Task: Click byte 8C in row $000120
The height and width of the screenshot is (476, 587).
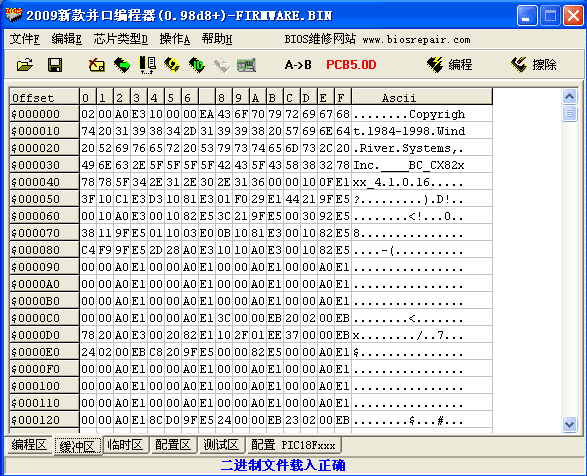Action: click(x=156, y=420)
